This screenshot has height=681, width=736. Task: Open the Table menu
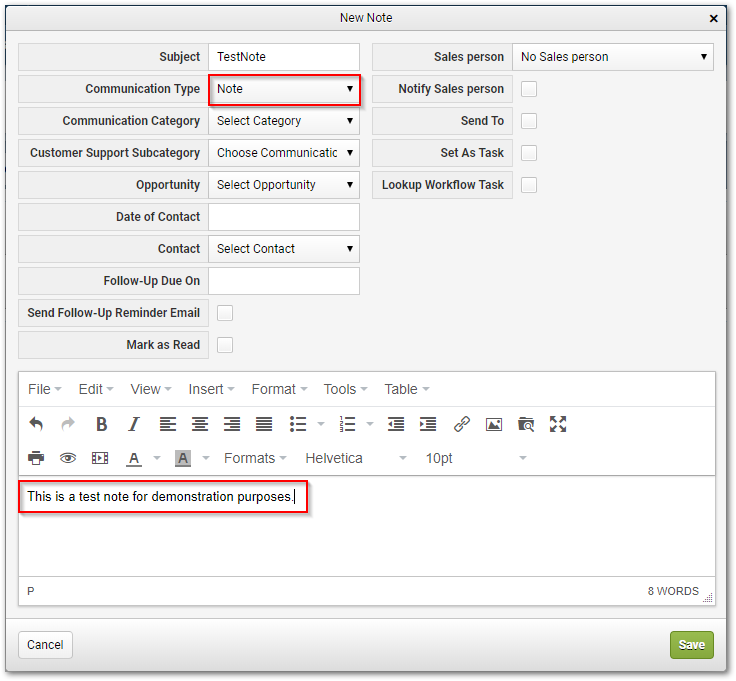(406, 389)
